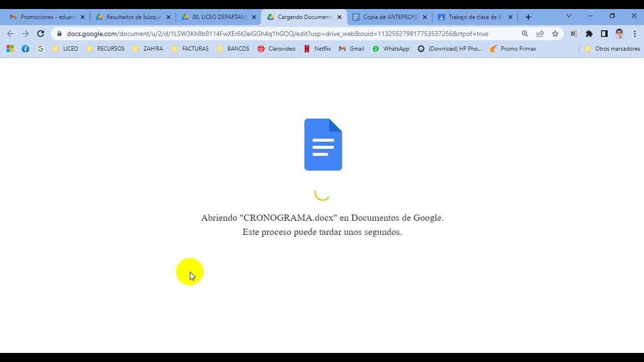Bookmark this page with the star
The width and height of the screenshot is (644, 362).
pos(555,34)
